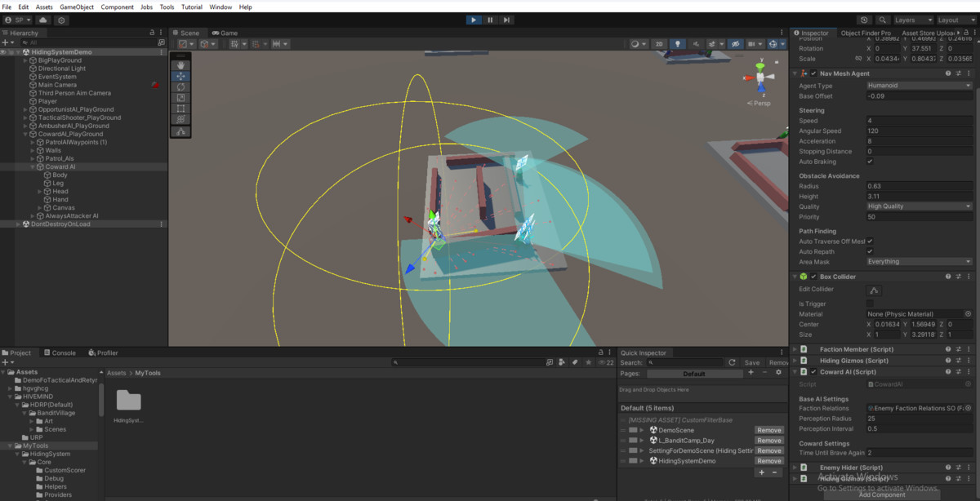This screenshot has width=980, height=501.
Task: Select the Rotate tool
Action: point(180,86)
